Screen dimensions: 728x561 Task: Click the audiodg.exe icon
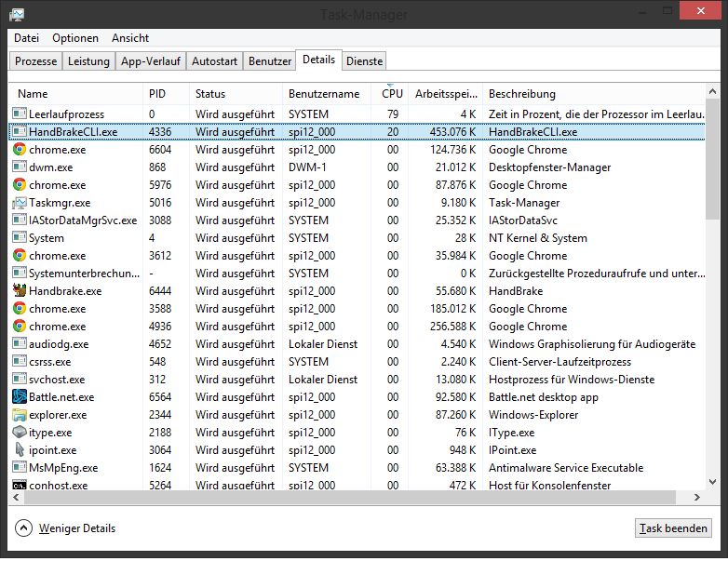click(x=20, y=343)
